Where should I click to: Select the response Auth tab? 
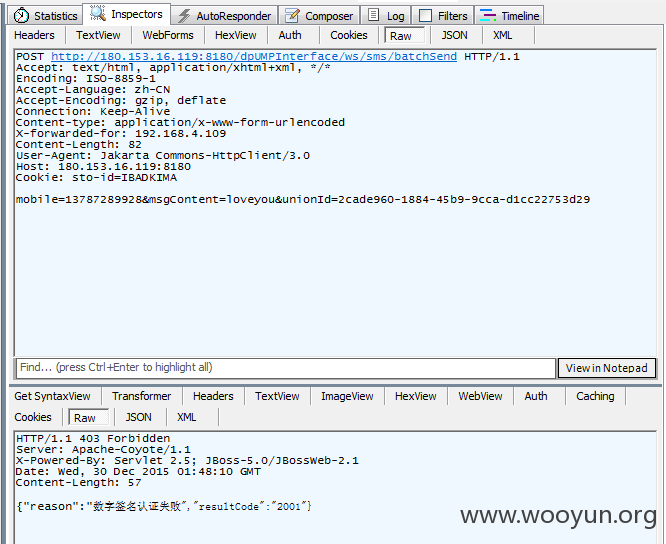tap(536, 396)
